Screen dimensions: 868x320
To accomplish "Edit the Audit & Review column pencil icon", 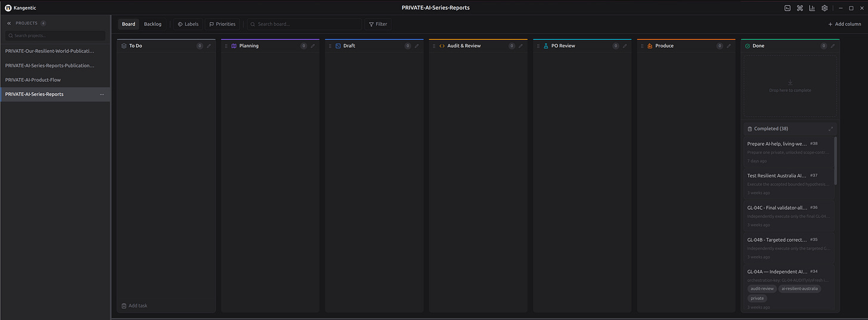I will pyautogui.click(x=520, y=46).
